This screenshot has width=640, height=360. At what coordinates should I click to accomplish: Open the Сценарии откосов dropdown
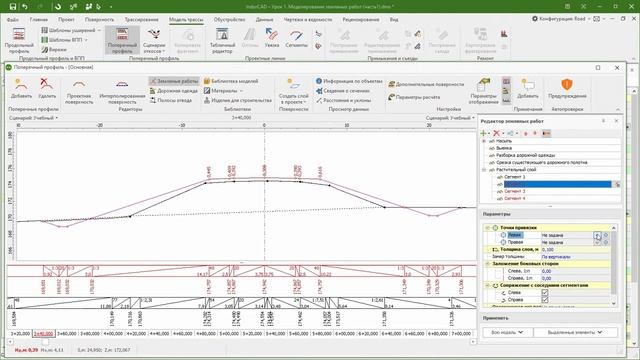coord(154,41)
